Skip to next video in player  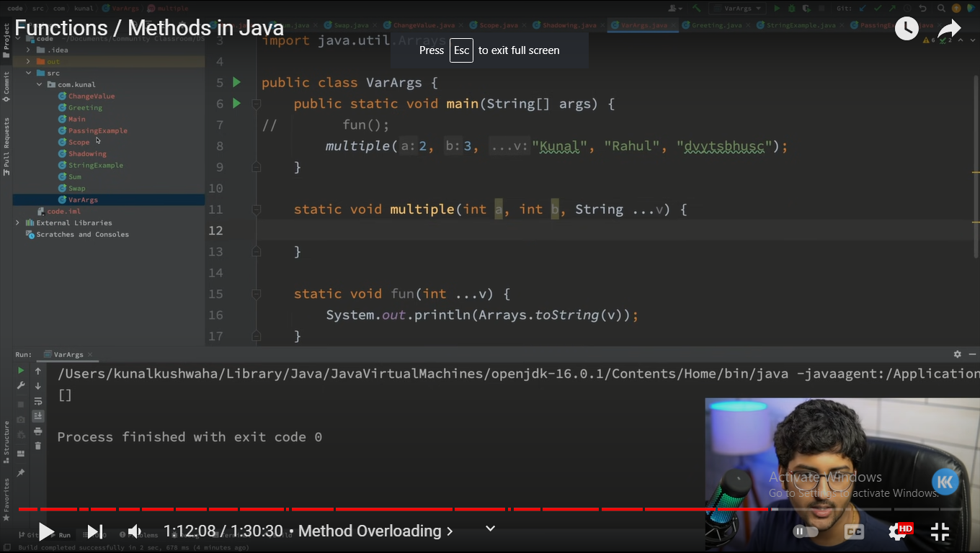(x=94, y=532)
